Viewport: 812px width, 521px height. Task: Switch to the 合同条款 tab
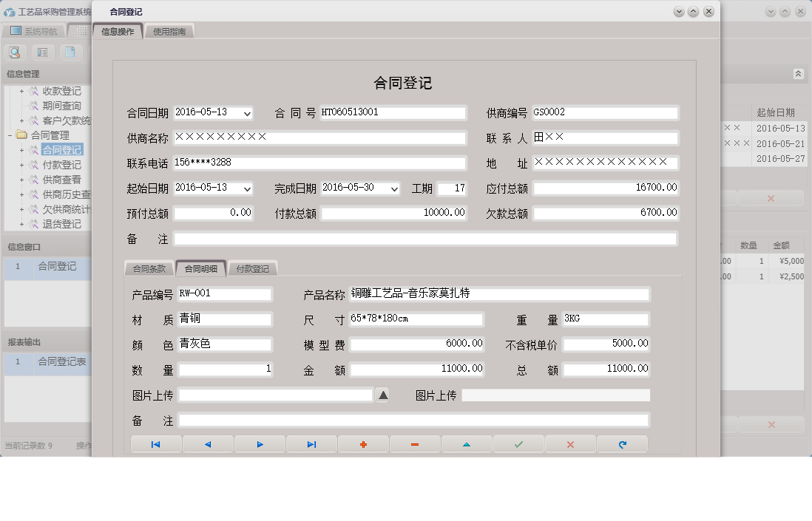click(148, 268)
